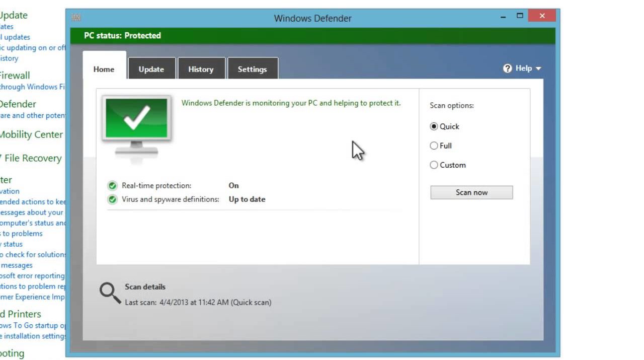Click the Help question mark icon
Screen dimensions: 644x360
(507, 68)
